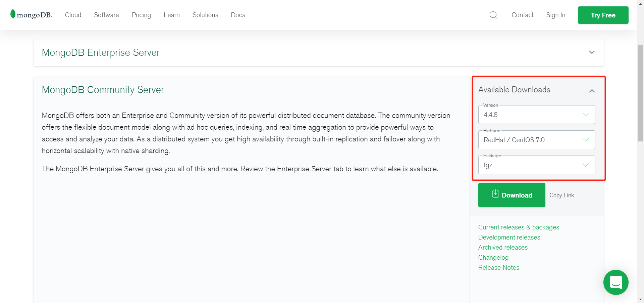
Task: Open the Package dropdown showing tgz
Action: click(x=537, y=165)
